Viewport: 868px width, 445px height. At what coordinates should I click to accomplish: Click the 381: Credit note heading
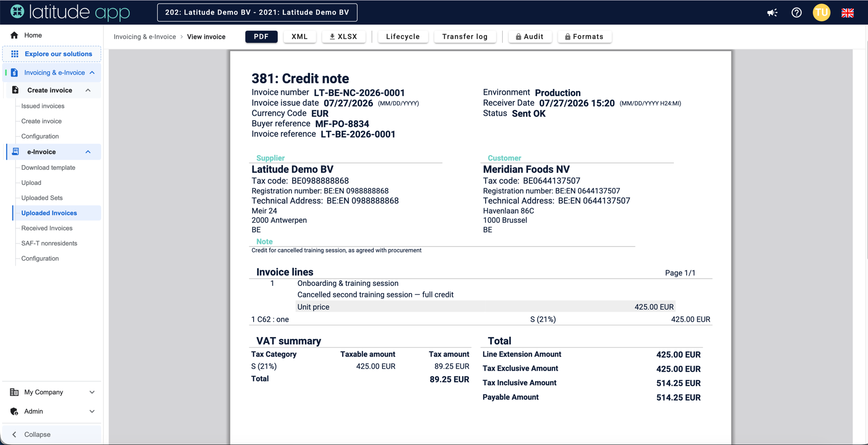[x=300, y=79]
